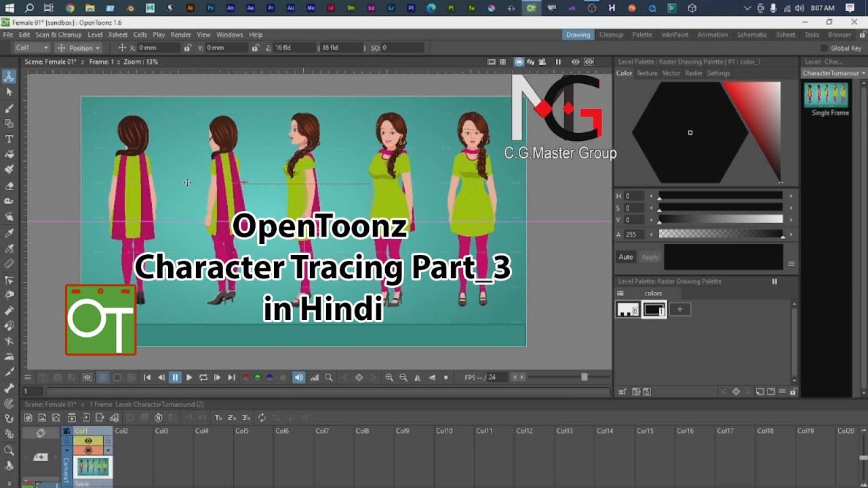The height and width of the screenshot is (488, 868).
Task: Toggle the green channel button
Action: 258,378
